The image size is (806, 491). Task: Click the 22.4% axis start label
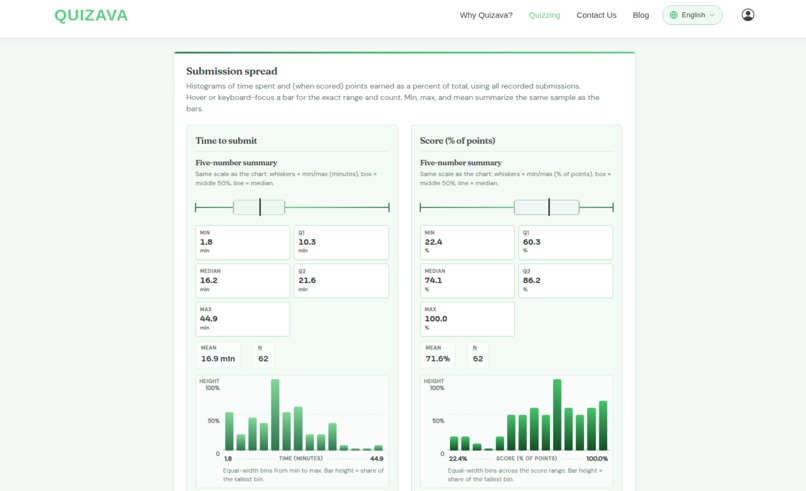458,458
